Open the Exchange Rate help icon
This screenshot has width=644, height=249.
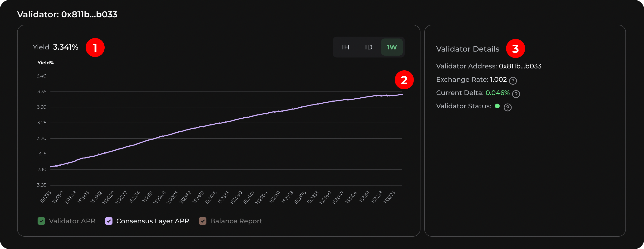tap(513, 81)
